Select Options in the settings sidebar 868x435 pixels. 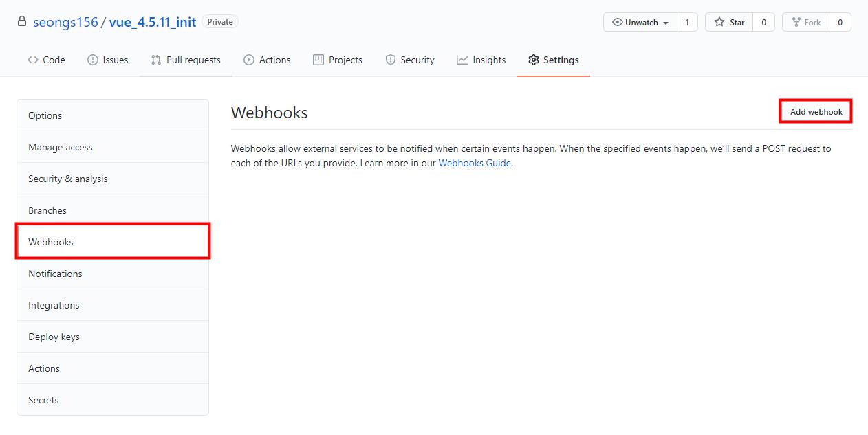(113, 115)
